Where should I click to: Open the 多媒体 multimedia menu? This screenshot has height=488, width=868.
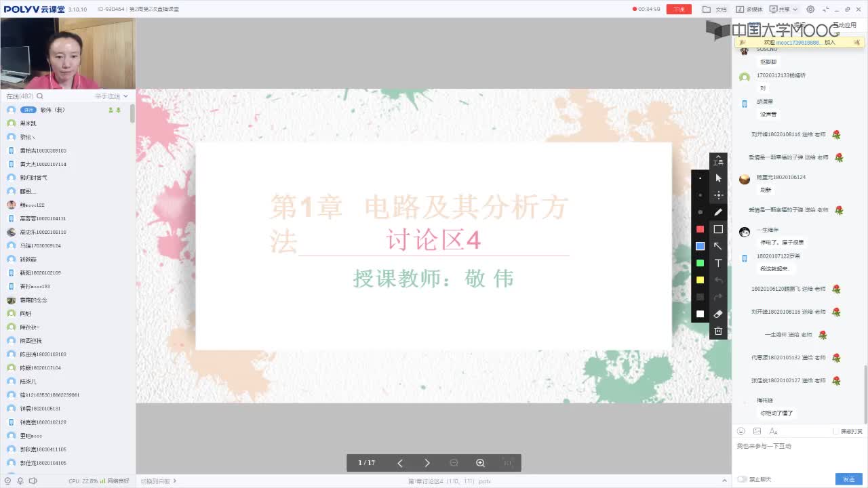point(749,9)
